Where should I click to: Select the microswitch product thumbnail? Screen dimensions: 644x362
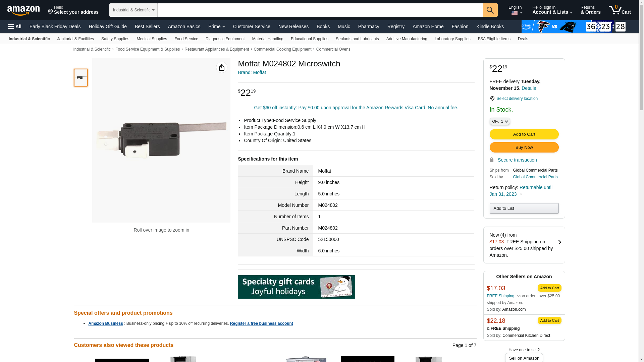tap(81, 78)
